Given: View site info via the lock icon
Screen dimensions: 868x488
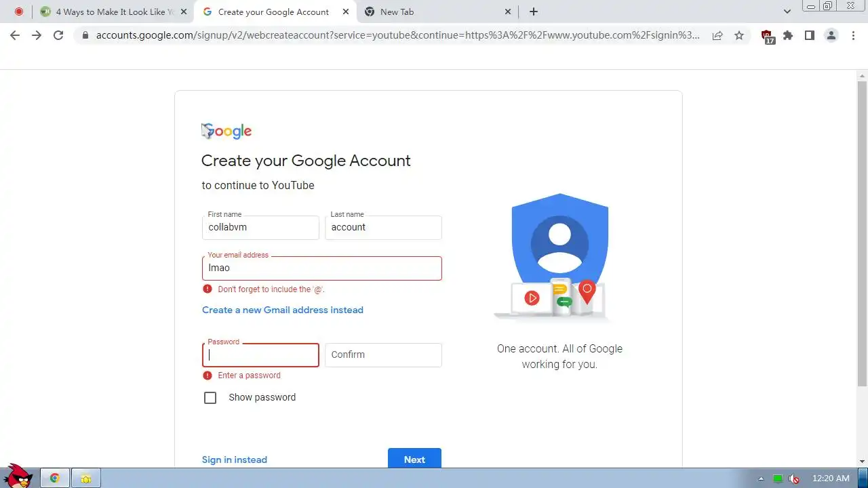Looking at the screenshot, I should 85,35.
